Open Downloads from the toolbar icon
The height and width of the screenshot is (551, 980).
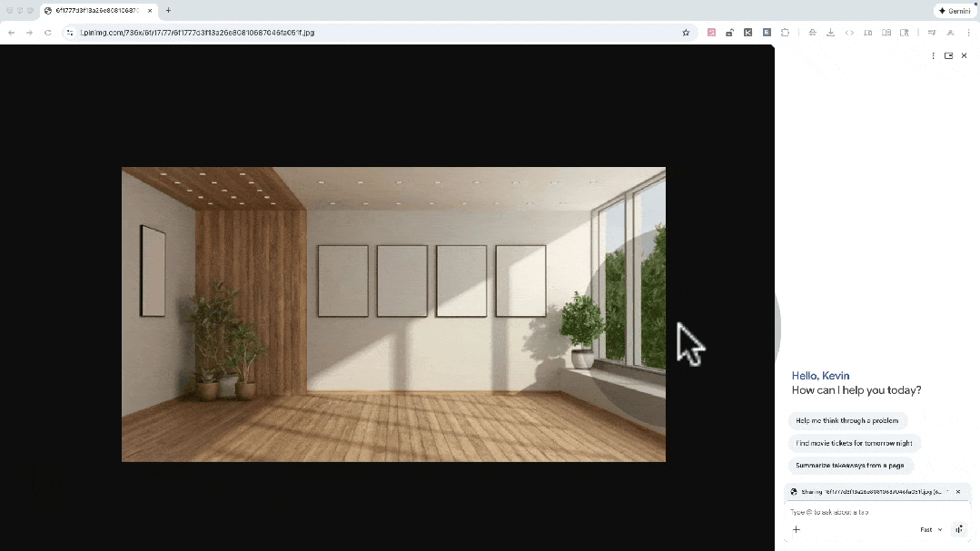(x=830, y=32)
